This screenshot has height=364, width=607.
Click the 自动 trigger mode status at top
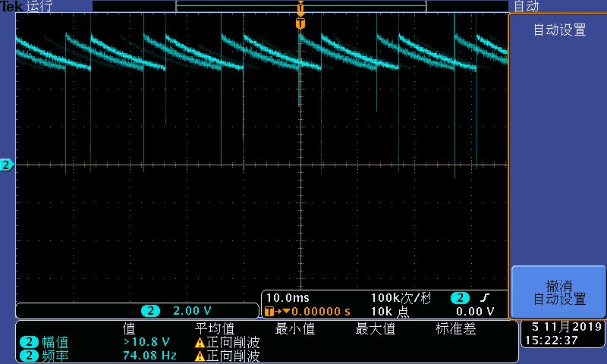pos(526,6)
